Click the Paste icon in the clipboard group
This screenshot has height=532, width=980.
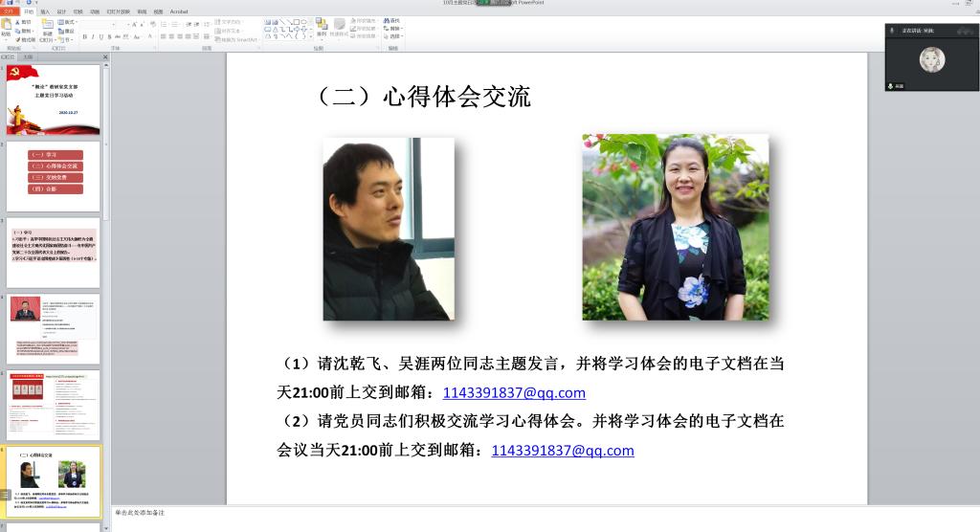[7, 27]
